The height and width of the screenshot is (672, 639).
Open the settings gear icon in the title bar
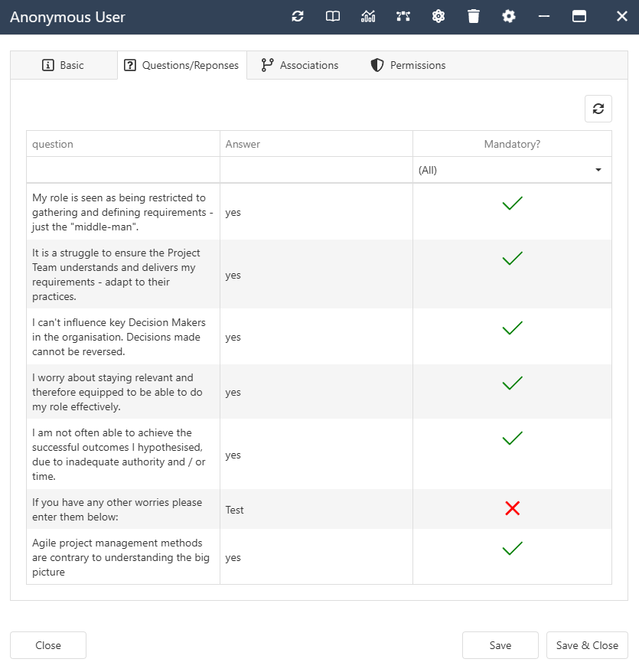[509, 16]
